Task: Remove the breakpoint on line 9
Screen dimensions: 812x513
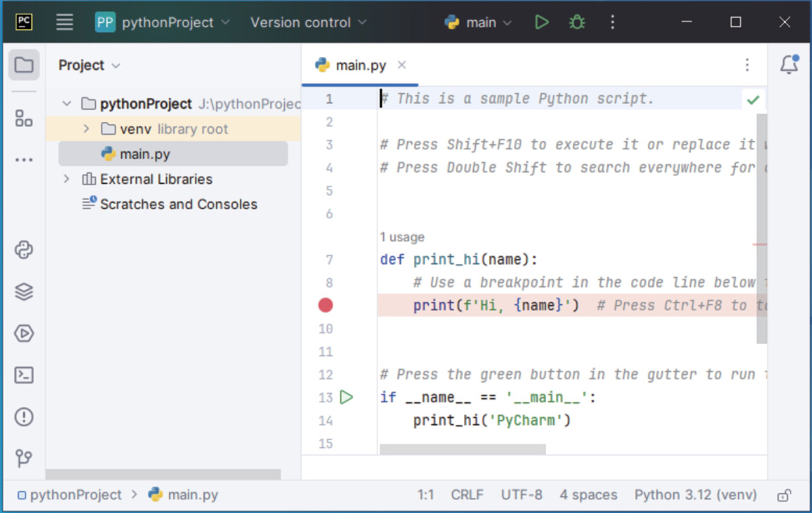Action: coord(326,306)
